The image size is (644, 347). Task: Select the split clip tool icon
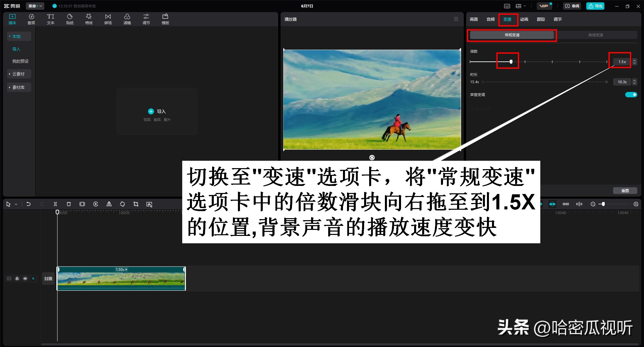tap(55, 204)
